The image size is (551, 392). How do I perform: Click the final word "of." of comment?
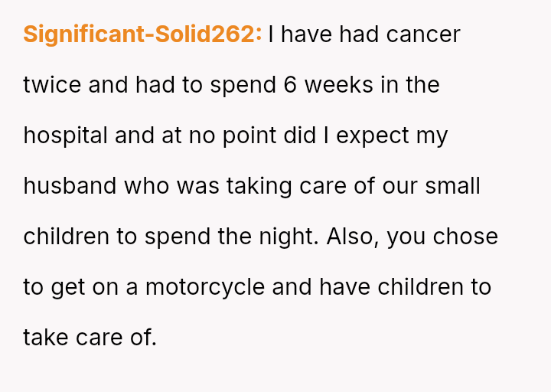click(x=143, y=338)
